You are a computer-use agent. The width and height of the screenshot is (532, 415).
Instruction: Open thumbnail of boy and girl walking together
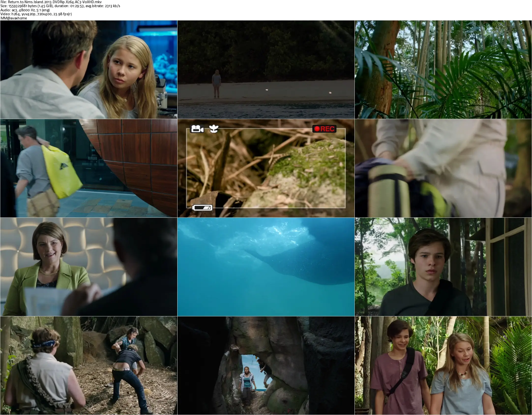(443, 366)
